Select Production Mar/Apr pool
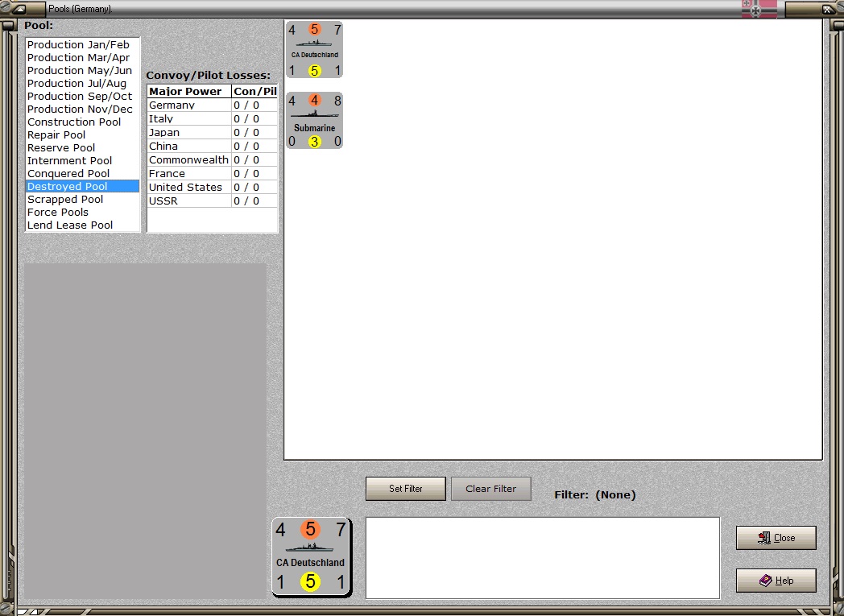Screen dimensions: 844x616 point(82,57)
